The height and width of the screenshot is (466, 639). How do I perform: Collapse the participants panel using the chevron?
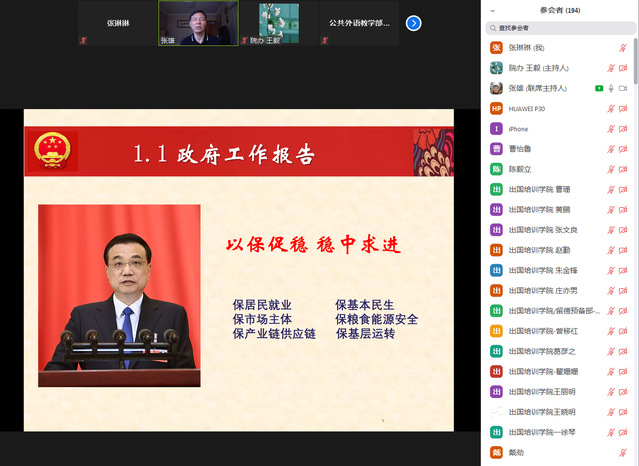click(491, 10)
